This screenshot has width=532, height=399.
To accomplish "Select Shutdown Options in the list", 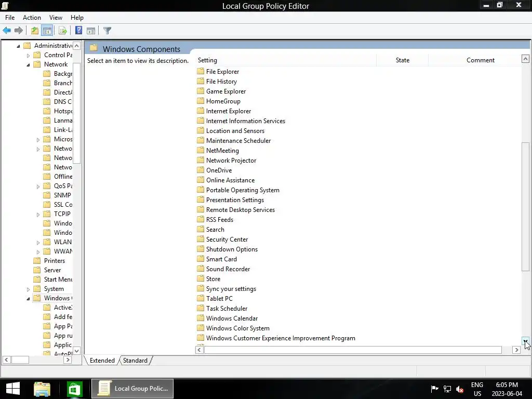I will 232,249.
